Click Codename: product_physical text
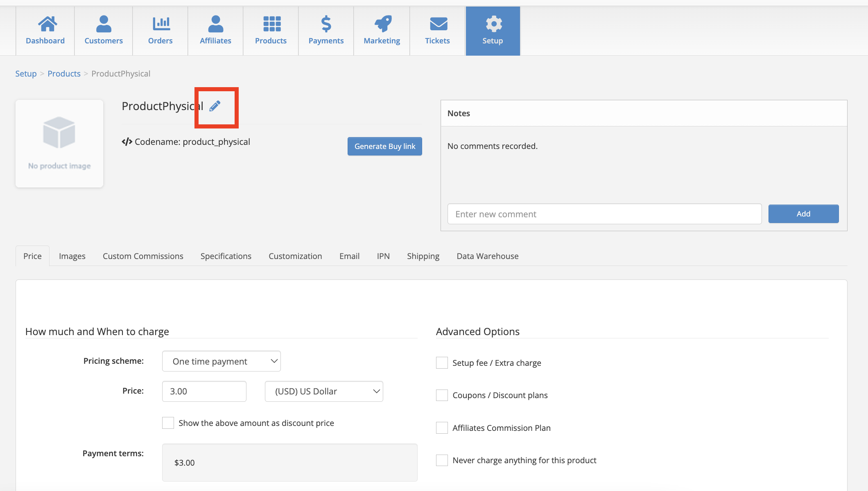 point(192,142)
